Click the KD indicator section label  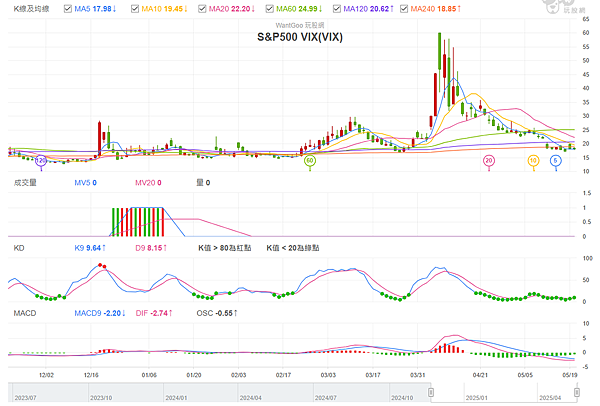click(x=19, y=248)
